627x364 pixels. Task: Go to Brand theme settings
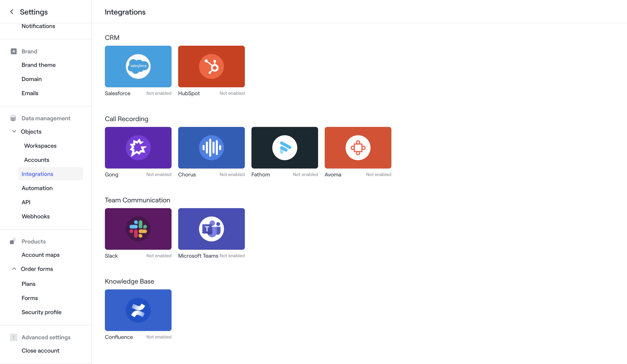39,65
